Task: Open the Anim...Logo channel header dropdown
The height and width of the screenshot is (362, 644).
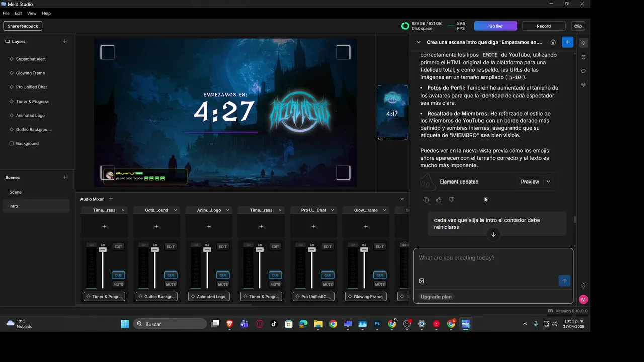Action: (x=228, y=210)
